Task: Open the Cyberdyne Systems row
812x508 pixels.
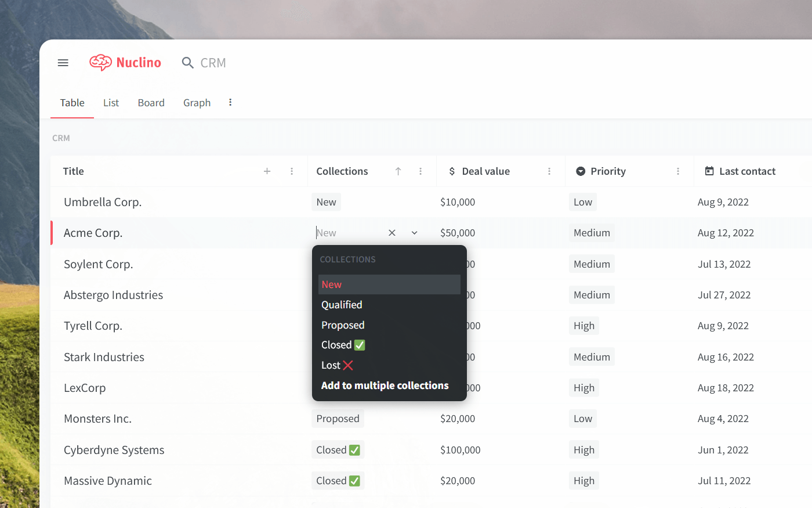Action: click(114, 450)
